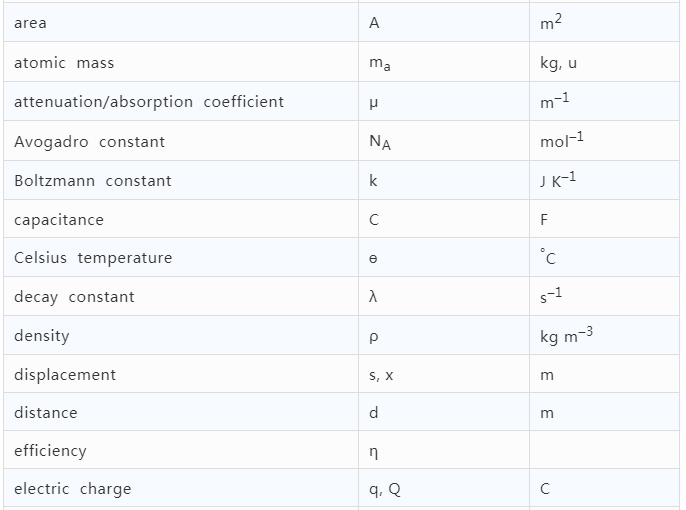Select the "Avogadro constant" row label
Viewport: 686px width, 510px height.
point(89,142)
